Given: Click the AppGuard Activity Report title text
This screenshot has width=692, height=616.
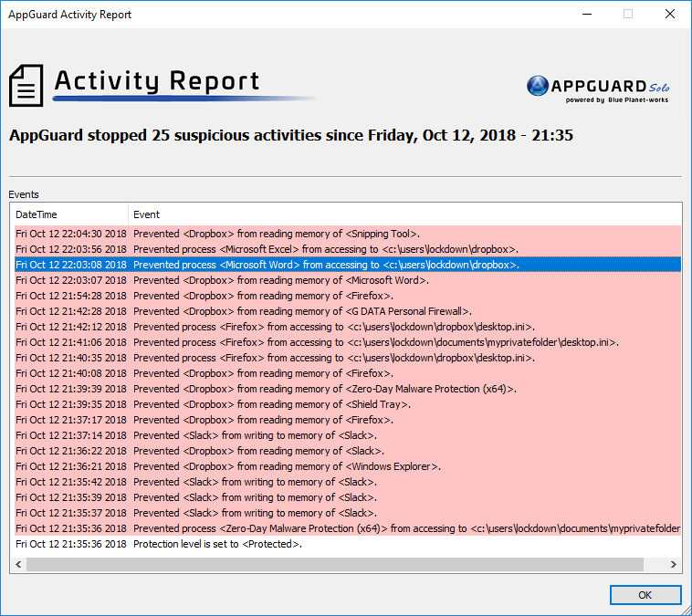Looking at the screenshot, I should tap(69, 15).
